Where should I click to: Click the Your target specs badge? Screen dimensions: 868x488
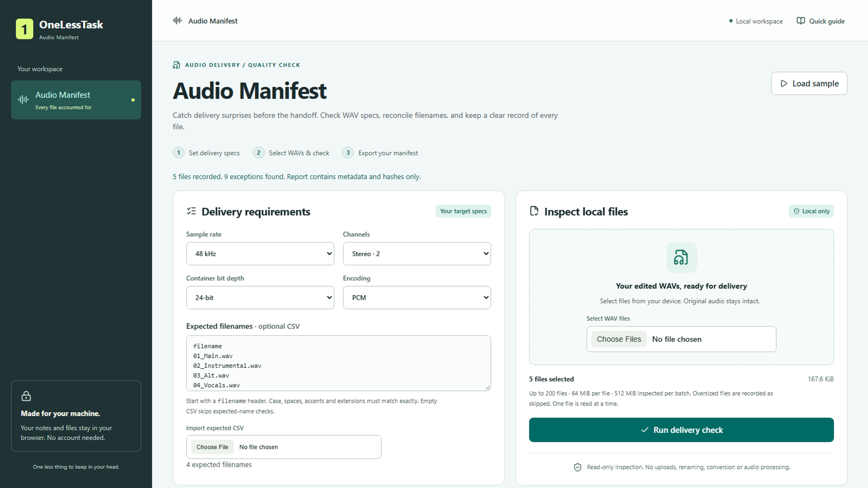click(x=463, y=211)
